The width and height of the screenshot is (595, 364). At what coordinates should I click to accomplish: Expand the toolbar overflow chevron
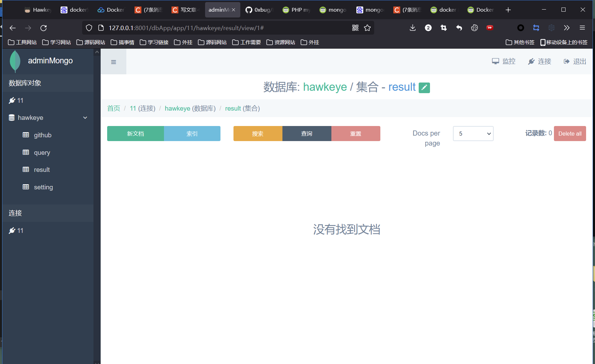[567, 28]
